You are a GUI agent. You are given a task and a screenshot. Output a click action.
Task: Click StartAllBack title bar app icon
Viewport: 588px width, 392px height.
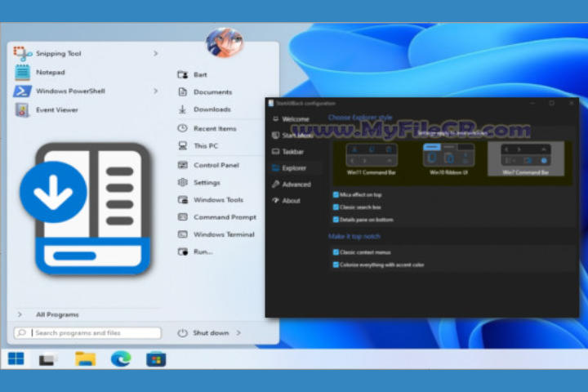pyautogui.click(x=271, y=103)
